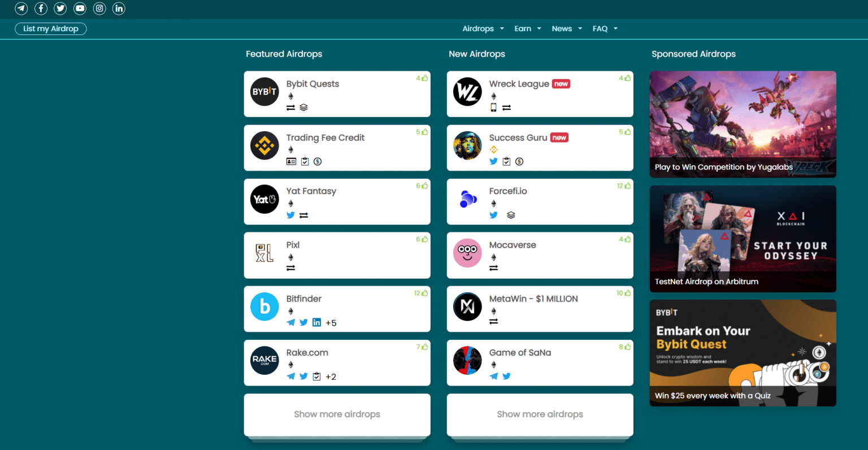Image resolution: width=868 pixels, height=450 pixels.
Task: Click the Twitter icon on Yat Fantasy card
Action: [290, 215]
